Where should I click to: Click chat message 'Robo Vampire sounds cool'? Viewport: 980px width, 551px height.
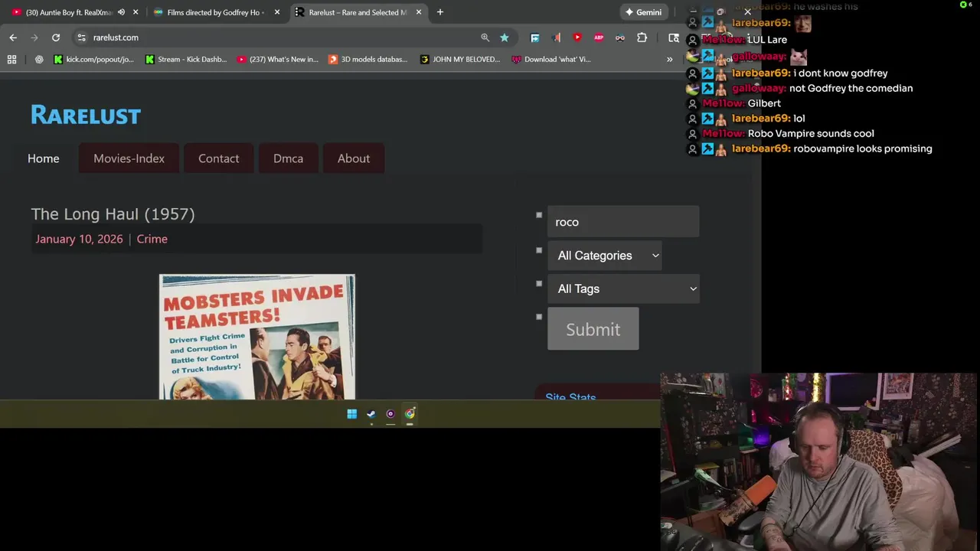tap(811, 133)
